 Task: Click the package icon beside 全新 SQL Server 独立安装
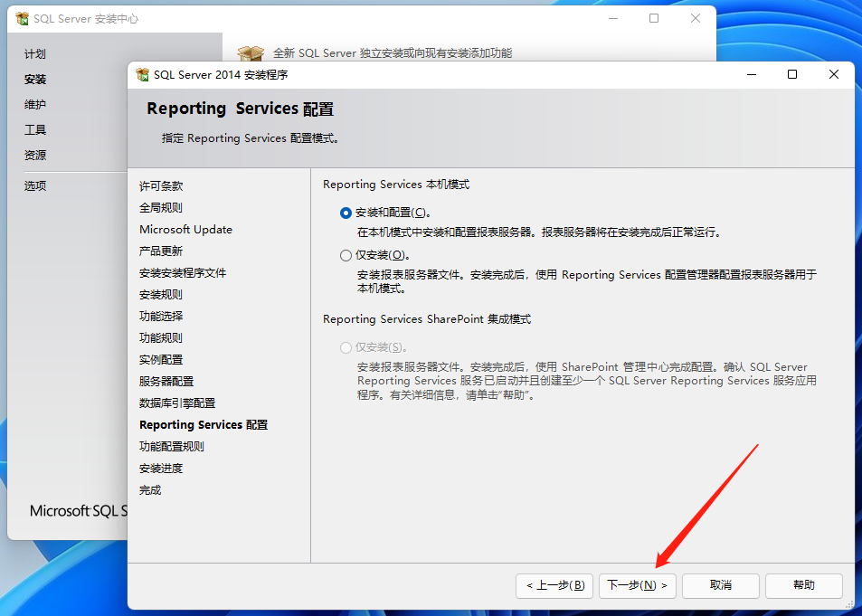pyautogui.click(x=251, y=52)
